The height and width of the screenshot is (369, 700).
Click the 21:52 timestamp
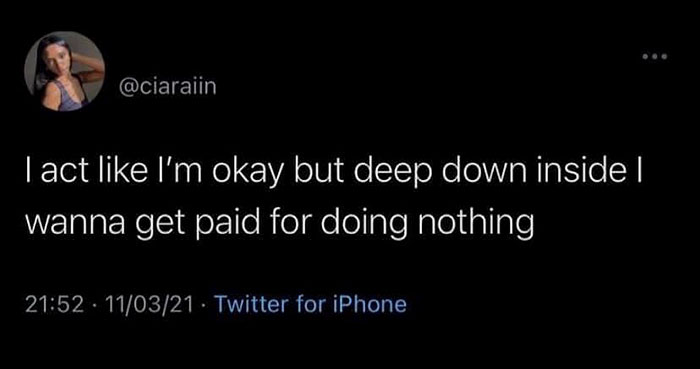pos(54,305)
